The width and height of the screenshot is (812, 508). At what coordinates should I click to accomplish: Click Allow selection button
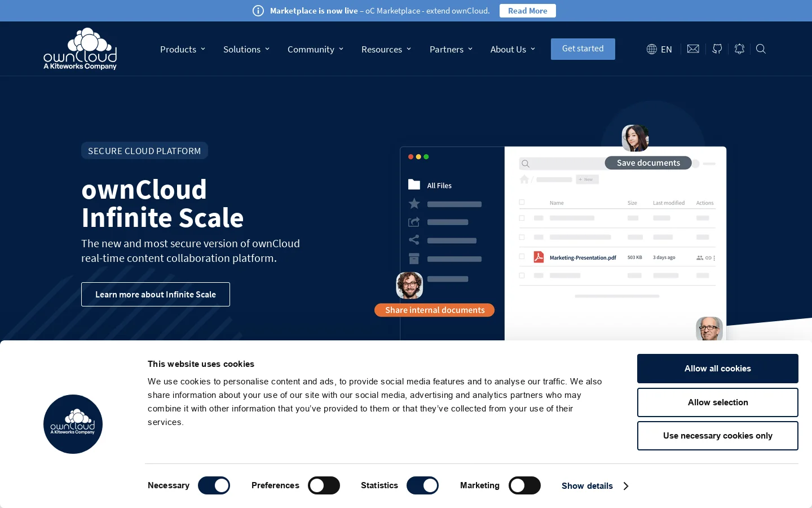718,402
